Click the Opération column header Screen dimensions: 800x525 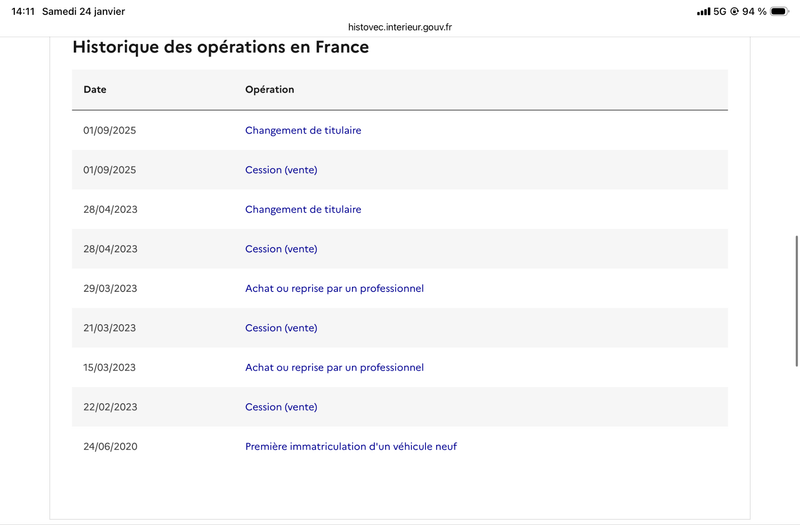269,89
